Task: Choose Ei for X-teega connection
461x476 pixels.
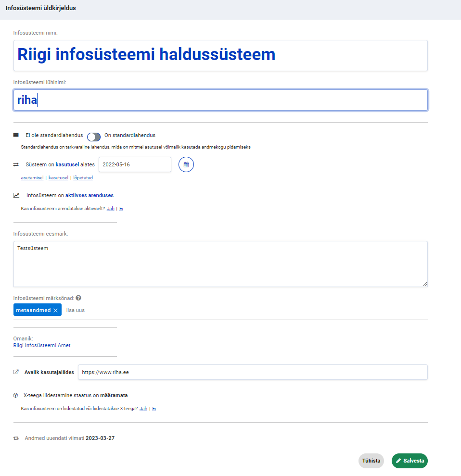Action: pyautogui.click(x=154, y=409)
